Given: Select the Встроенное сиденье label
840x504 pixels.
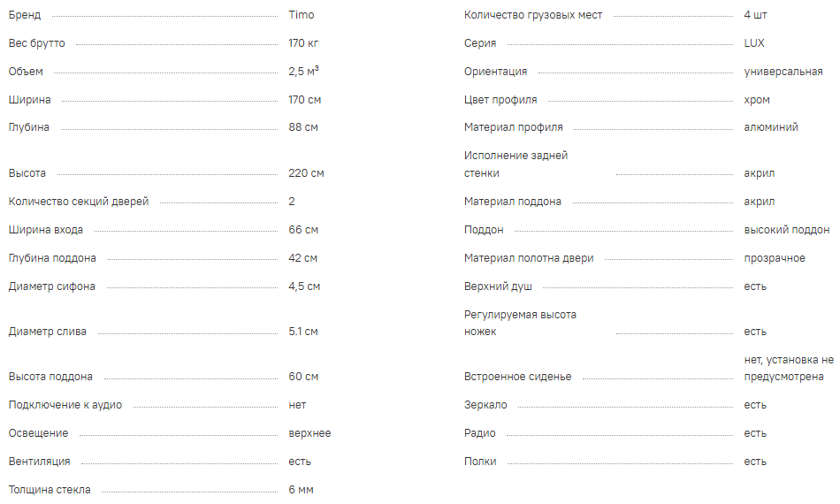Looking at the screenshot, I should click(x=518, y=377).
